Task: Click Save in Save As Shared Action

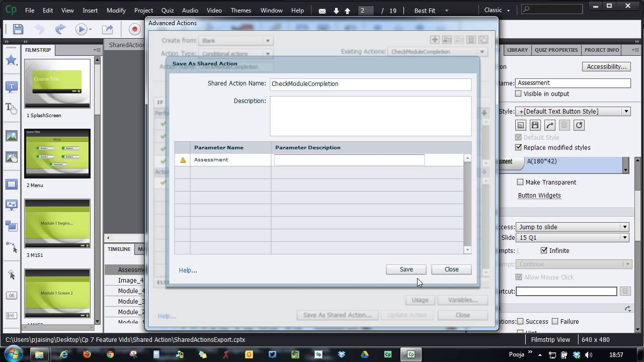Action: tap(406, 269)
